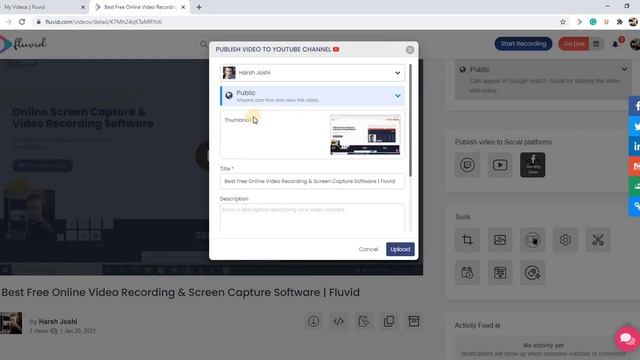The image size is (640, 360).
Task: Click the Activity Feed info icon
Action: (497, 326)
